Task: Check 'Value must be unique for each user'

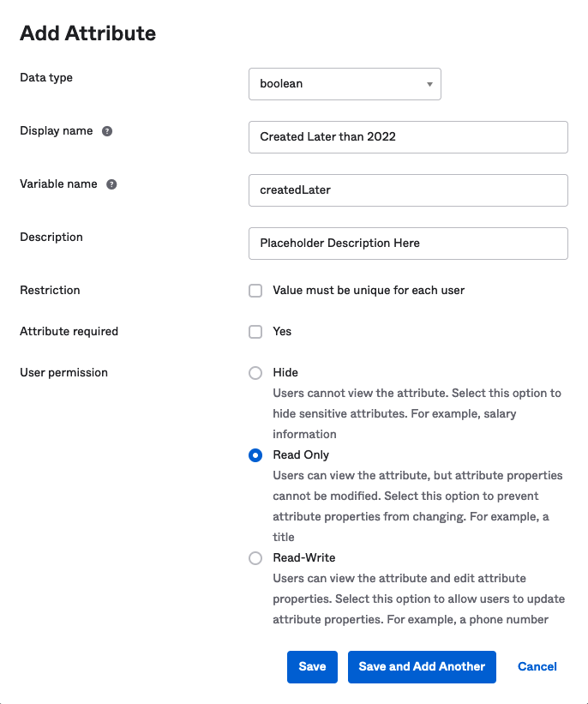Action: (x=255, y=291)
